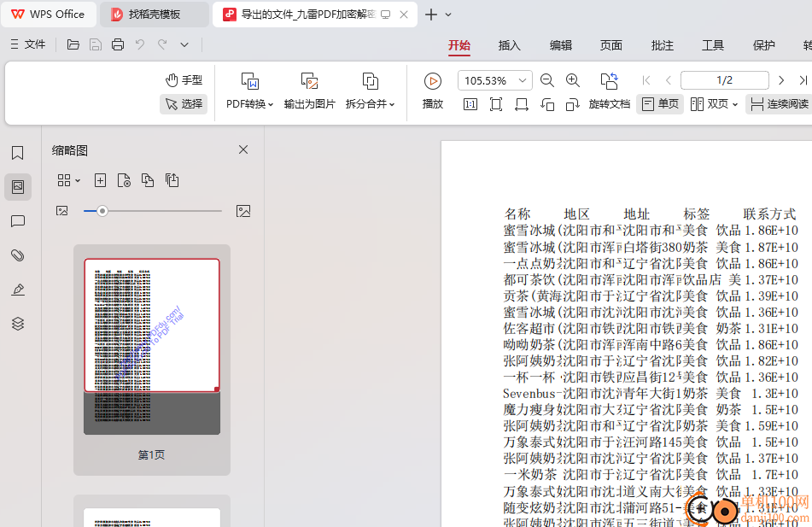Go to last page icon
This screenshot has height=527, width=812.
pos(803,80)
